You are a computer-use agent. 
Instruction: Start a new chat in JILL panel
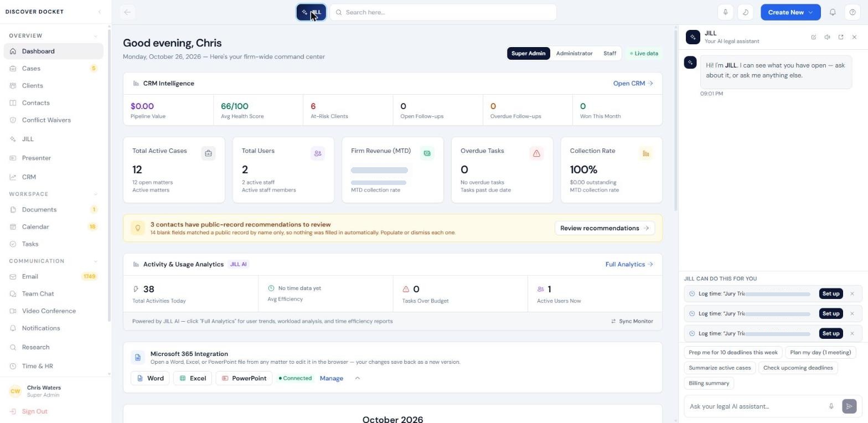tap(813, 37)
